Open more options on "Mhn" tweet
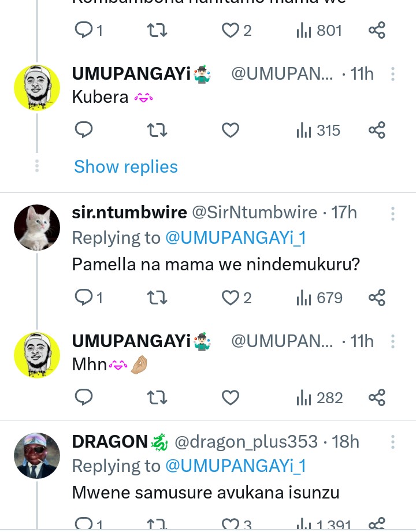Viewport: 416px width, 532px height. [392, 342]
